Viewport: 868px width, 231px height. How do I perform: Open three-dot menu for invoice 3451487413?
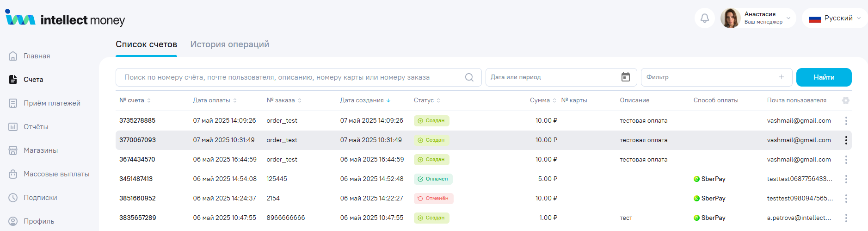(846, 179)
